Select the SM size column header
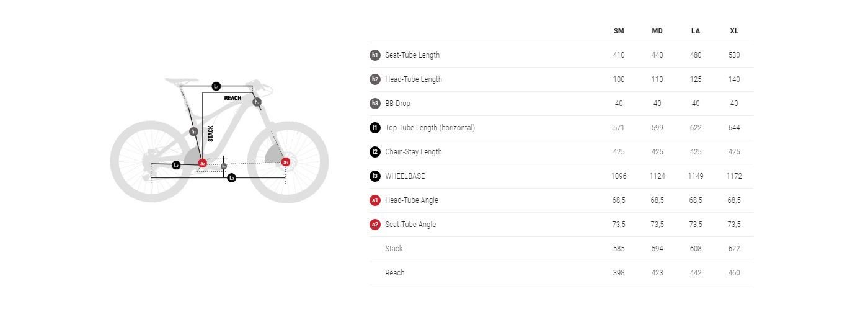This screenshot has width=868, height=312. tap(619, 31)
